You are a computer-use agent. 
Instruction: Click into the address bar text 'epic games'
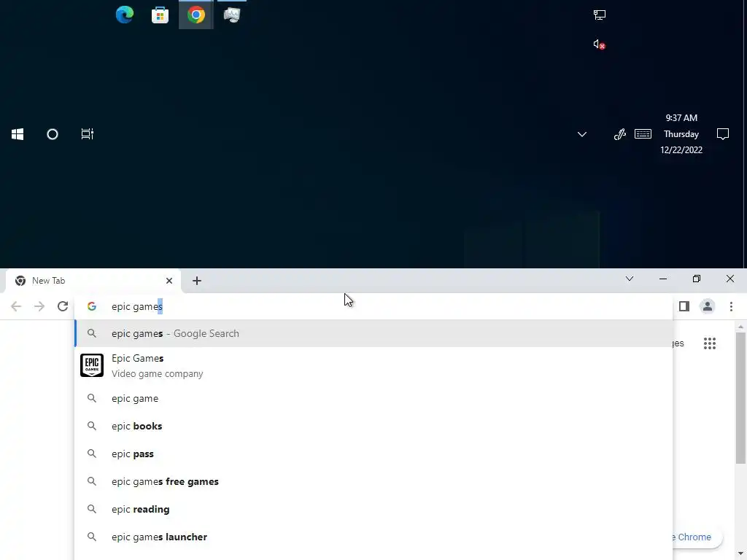pyautogui.click(x=137, y=307)
